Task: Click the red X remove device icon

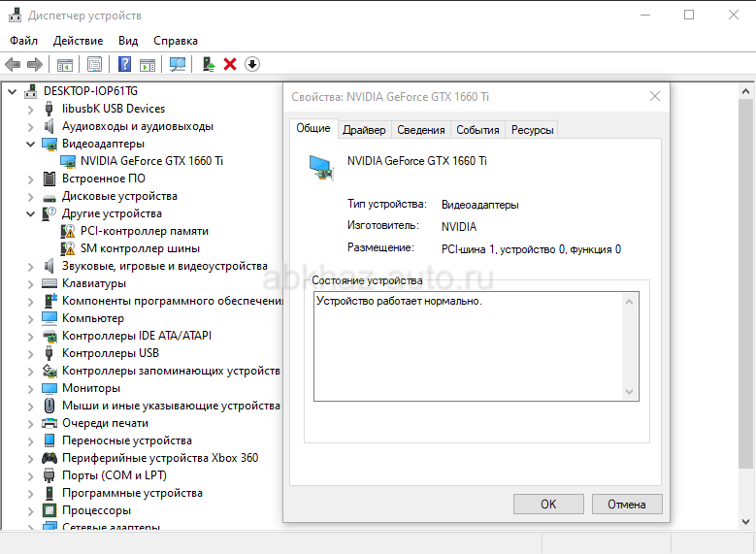Action: coord(230,65)
